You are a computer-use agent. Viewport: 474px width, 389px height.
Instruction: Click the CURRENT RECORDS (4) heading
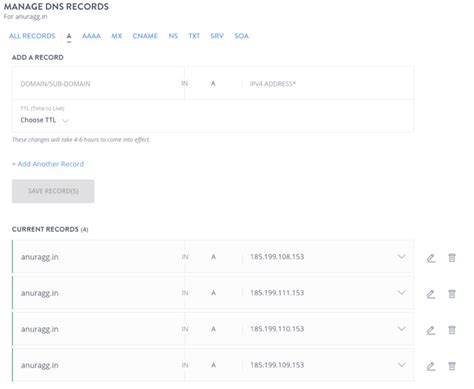(50, 229)
